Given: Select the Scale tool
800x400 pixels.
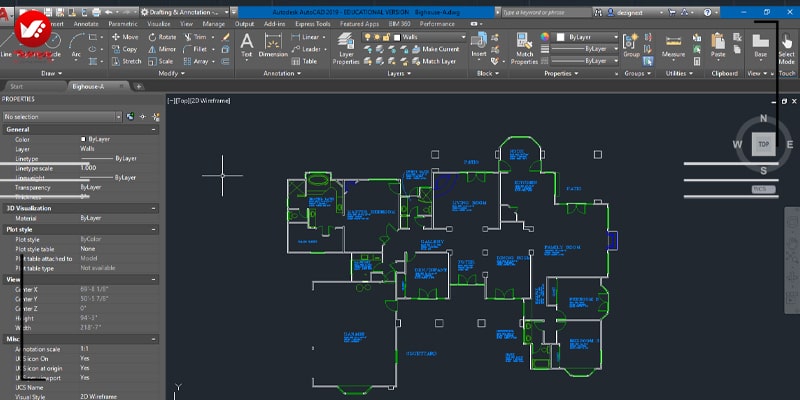Looking at the screenshot, I should [161, 61].
